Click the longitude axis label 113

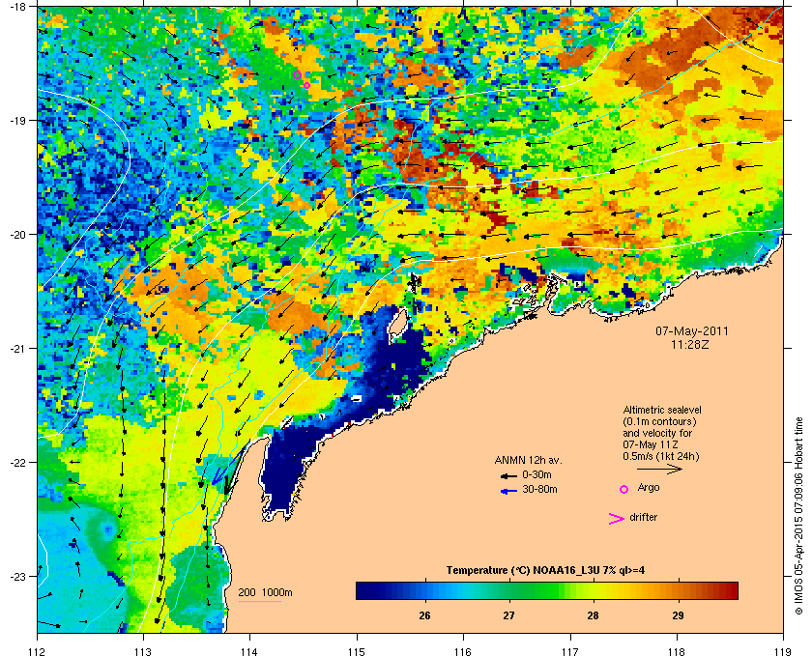[143, 651]
